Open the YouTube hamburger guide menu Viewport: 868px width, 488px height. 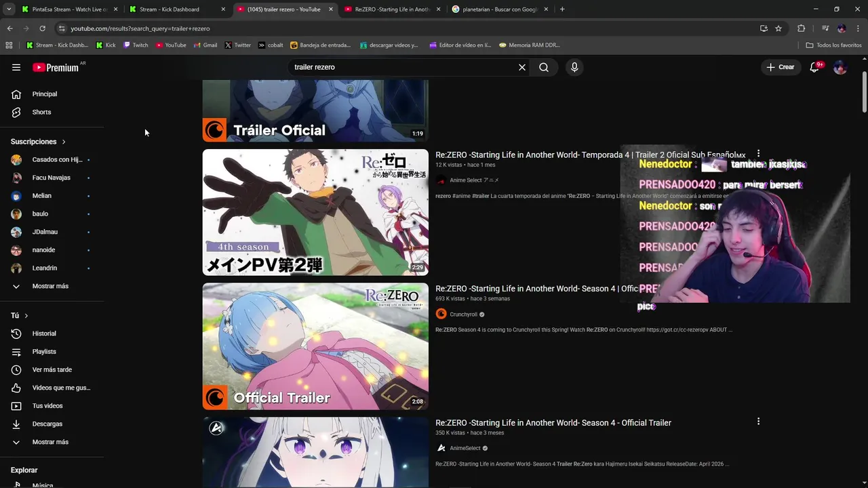tap(16, 67)
